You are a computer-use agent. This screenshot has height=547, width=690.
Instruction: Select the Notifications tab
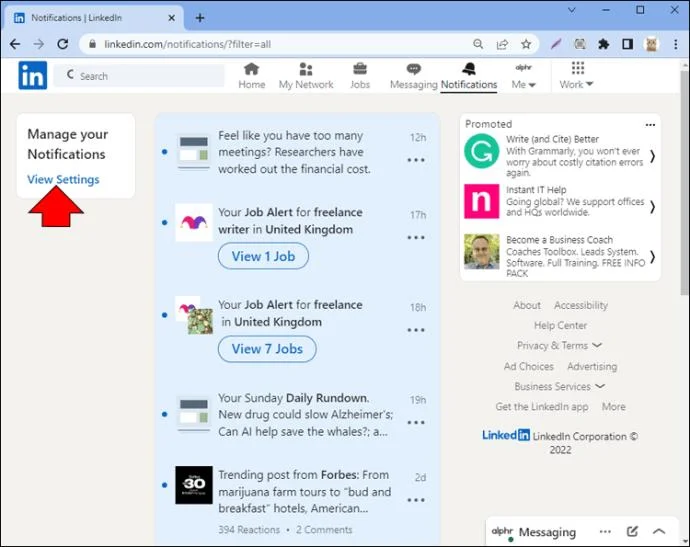[x=469, y=76]
